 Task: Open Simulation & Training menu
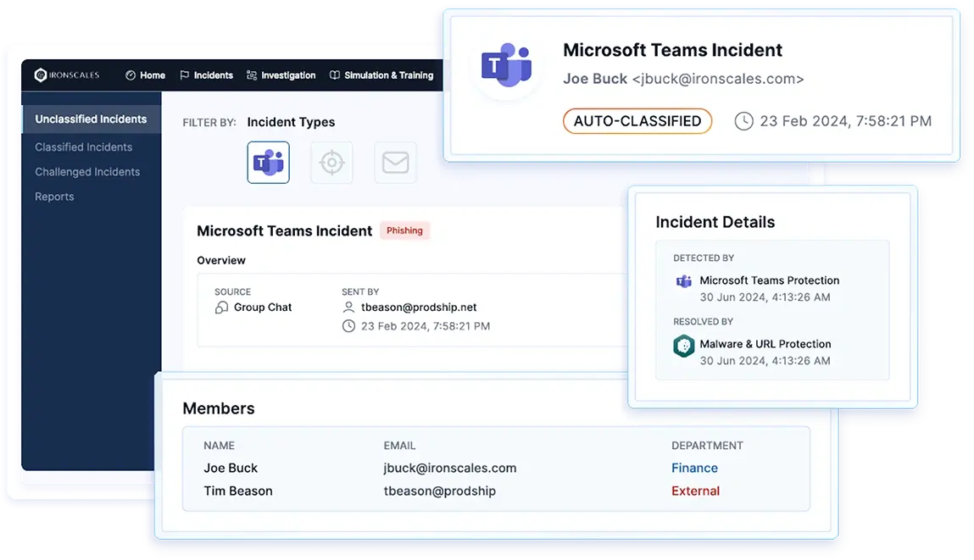click(381, 75)
